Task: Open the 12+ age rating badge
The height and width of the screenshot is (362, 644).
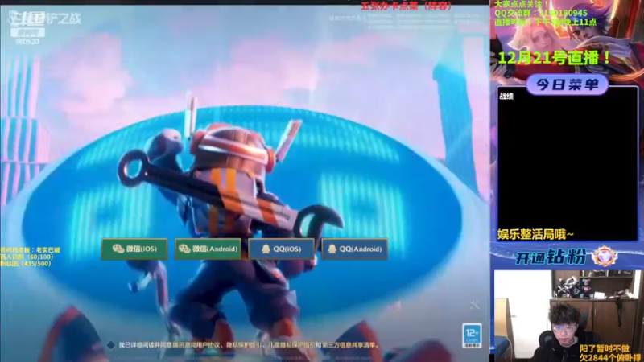Action: (x=472, y=335)
